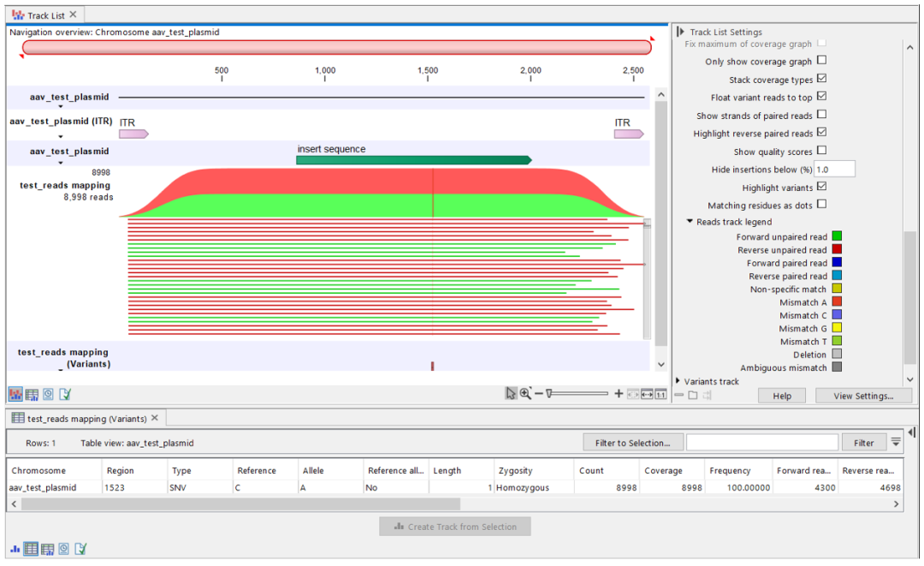Open the history icon in Track List toolbar
The image size is (924, 566).
(x=48, y=395)
